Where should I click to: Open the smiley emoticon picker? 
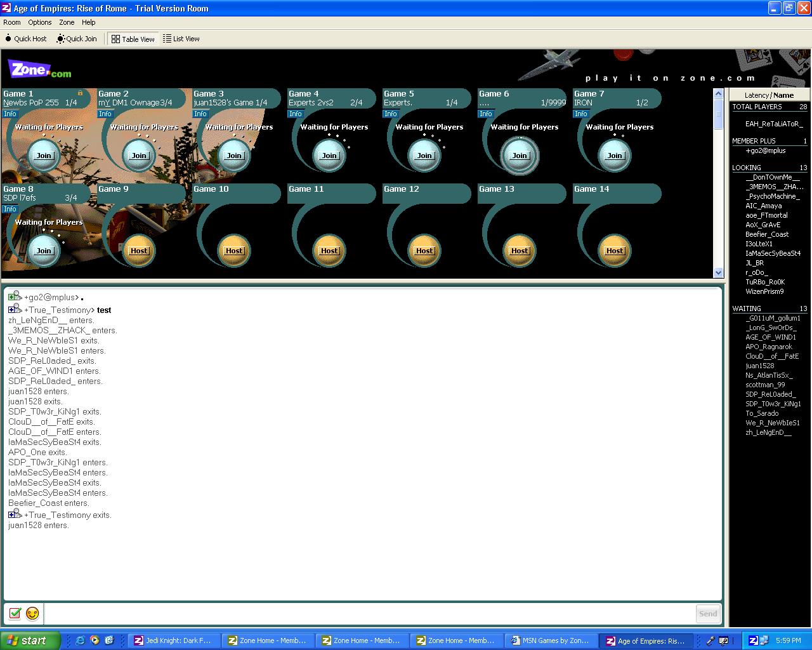click(32, 613)
